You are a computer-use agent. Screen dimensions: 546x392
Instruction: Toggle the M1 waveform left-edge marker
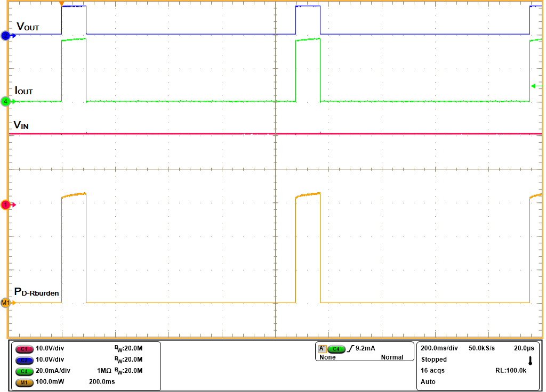(x=5, y=304)
